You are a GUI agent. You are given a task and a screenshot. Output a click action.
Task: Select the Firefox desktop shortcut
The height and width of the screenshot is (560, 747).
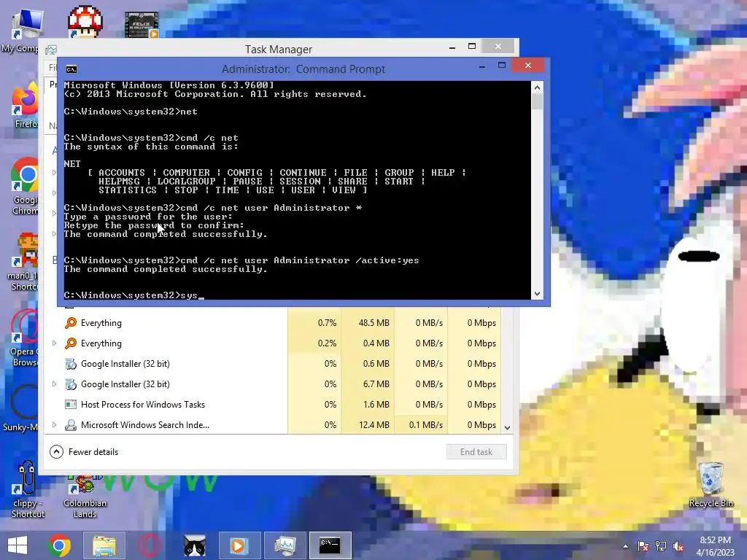tap(26, 106)
